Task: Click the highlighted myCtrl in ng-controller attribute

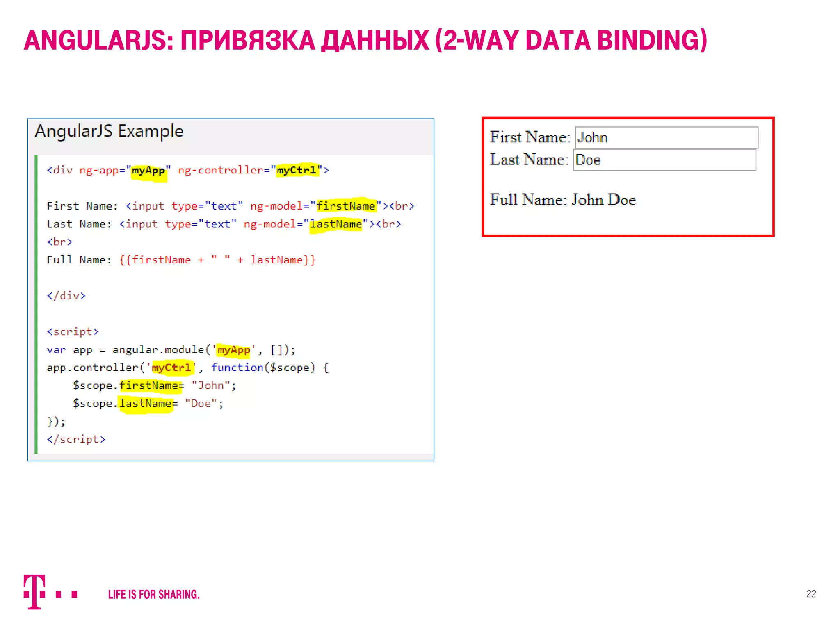Action: click(x=297, y=170)
